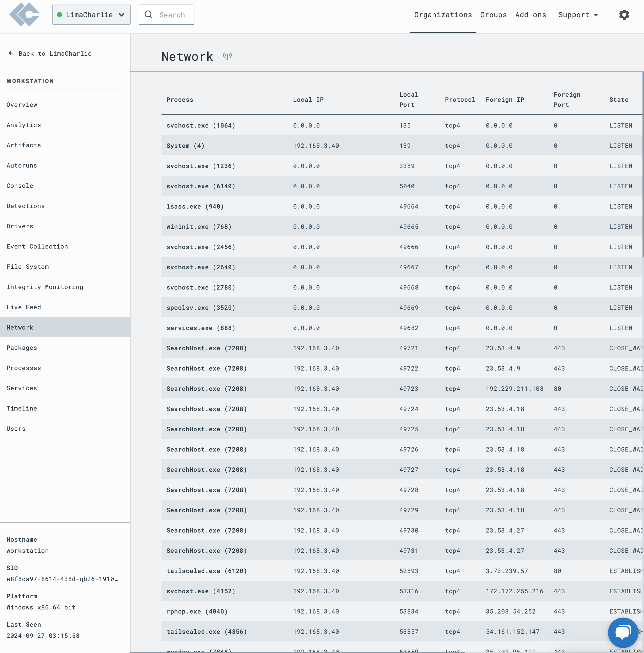This screenshot has height=653, width=644.
Task: Click foreign IP 172.172.255.216
Action: [515, 591]
